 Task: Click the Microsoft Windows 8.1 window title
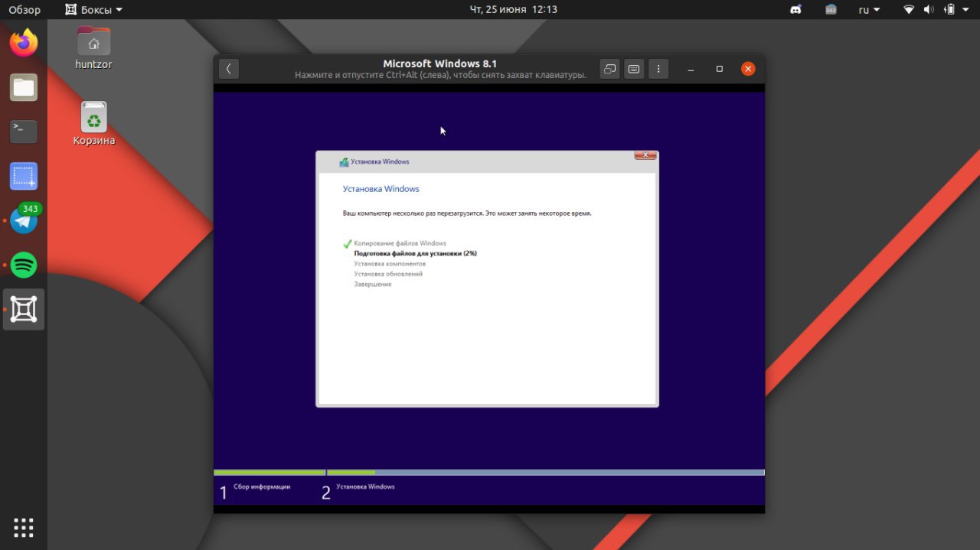[440, 63]
